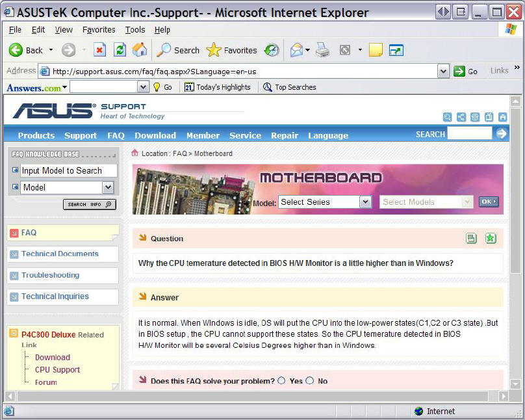
Task: Click the yellow note toolbar icon
Action: click(376, 50)
